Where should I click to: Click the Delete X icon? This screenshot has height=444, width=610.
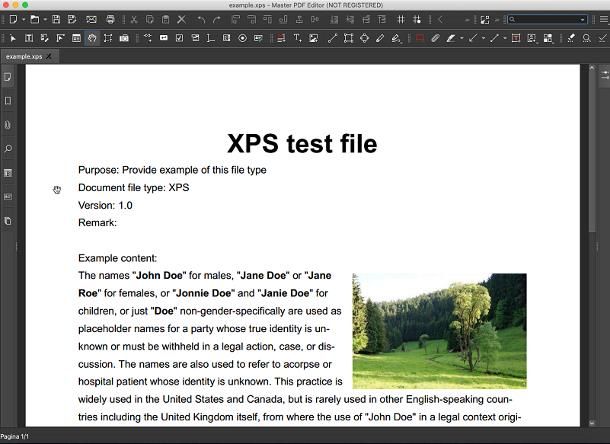click(x=181, y=19)
